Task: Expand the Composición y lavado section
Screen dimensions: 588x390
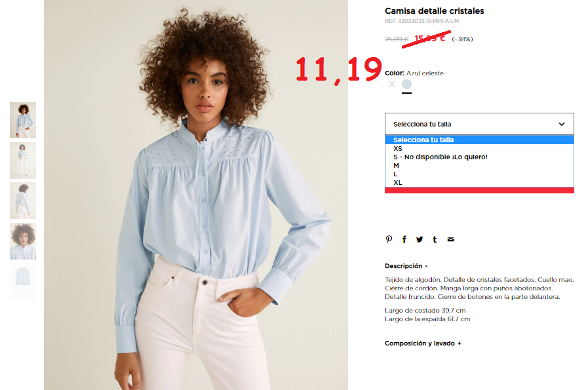Action: (423, 343)
